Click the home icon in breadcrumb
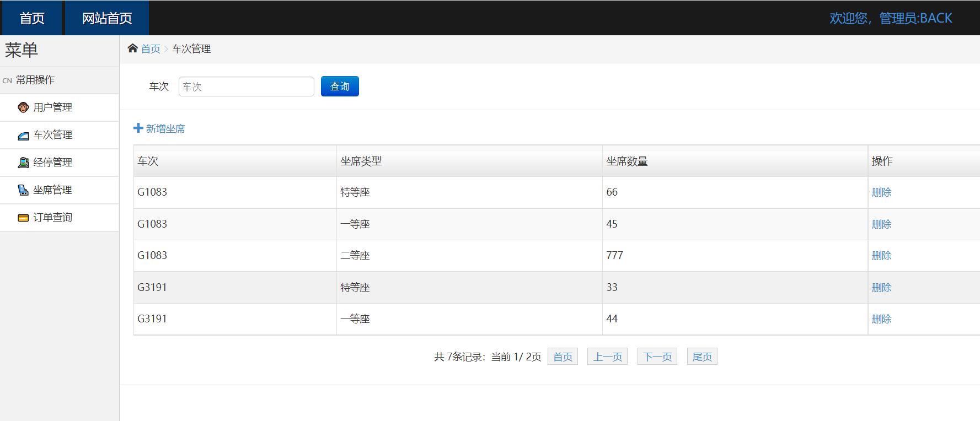This screenshot has width=980, height=421. (x=132, y=48)
